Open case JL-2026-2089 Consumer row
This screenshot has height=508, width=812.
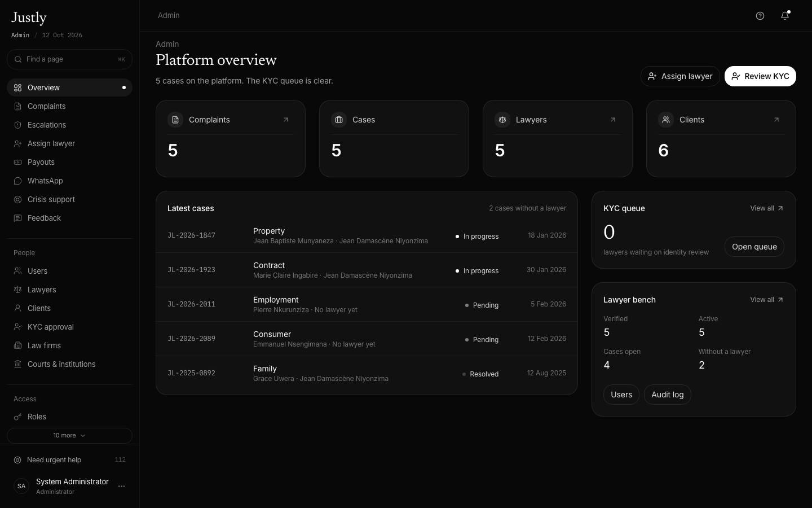[367, 339]
